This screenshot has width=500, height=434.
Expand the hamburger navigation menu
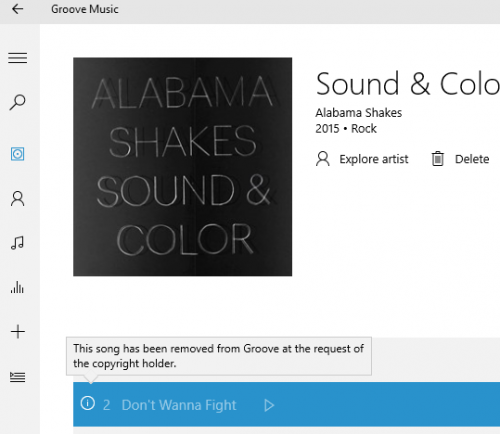[x=18, y=58]
